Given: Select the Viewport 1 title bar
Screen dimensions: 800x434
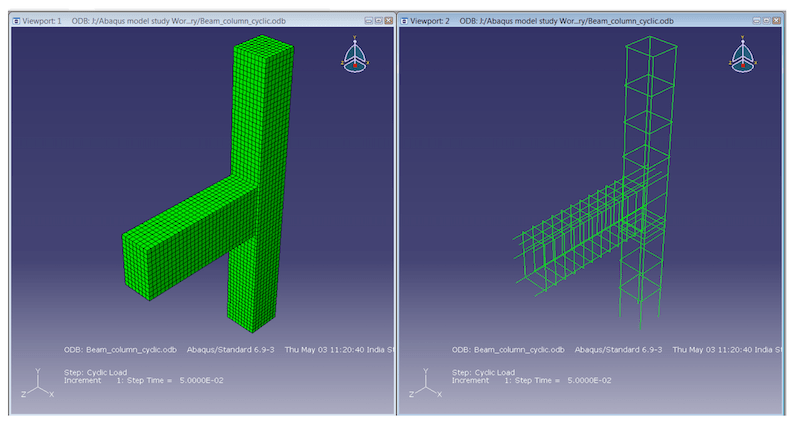Looking at the screenshot, I should [200, 20].
